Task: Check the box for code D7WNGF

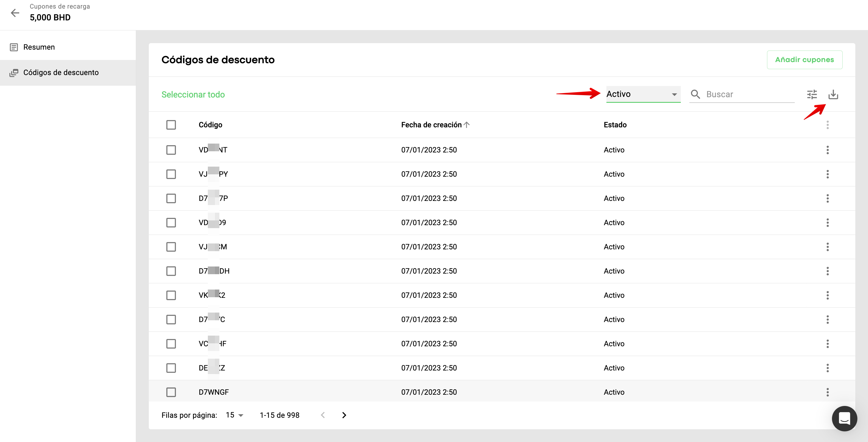Action: pyautogui.click(x=171, y=392)
